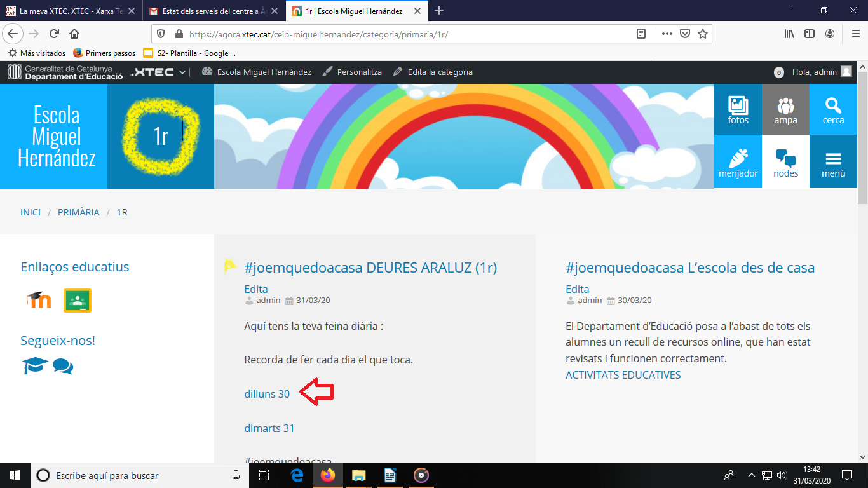
Task: Click the speech bubbles icon under Segueix-nos
Action: [63, 366]
